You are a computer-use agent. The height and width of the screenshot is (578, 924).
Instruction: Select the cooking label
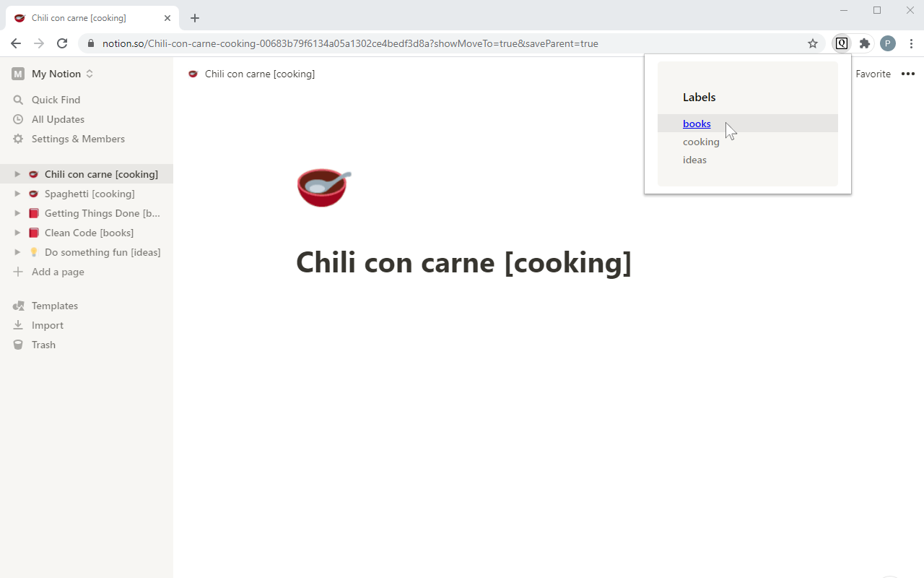[x=701, y=142]
